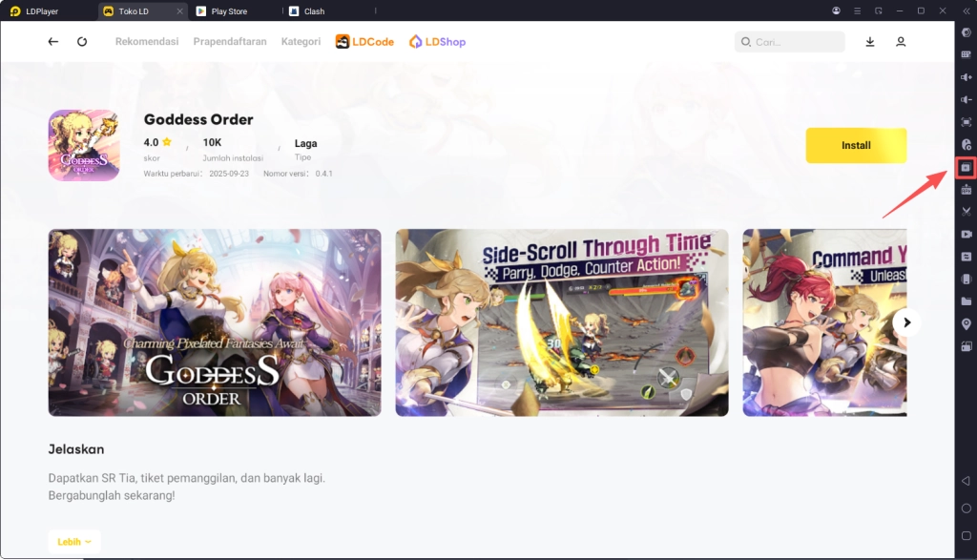The width and height of the screenshot is (977, 560).
Task: Install Goddess Order
Action: tap(856, 145)
